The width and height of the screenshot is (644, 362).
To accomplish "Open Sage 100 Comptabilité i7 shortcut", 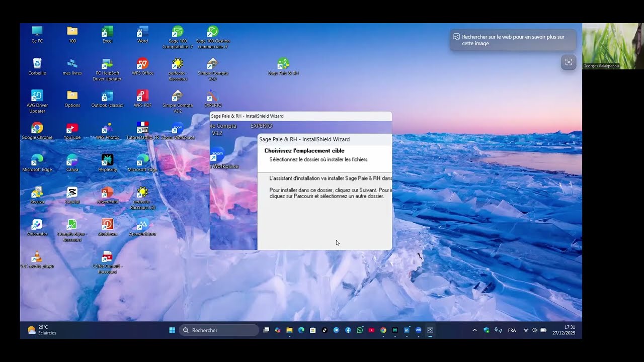I will point(178,37).
